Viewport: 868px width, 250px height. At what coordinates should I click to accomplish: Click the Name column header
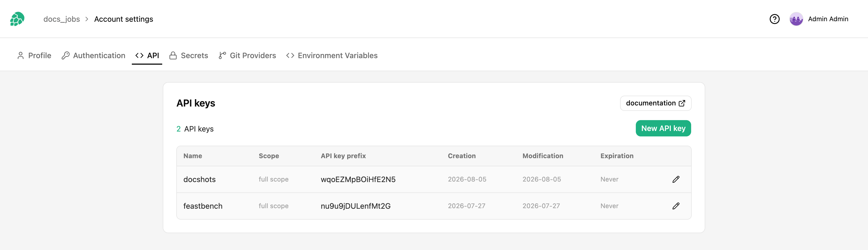(x=192, y=156)
